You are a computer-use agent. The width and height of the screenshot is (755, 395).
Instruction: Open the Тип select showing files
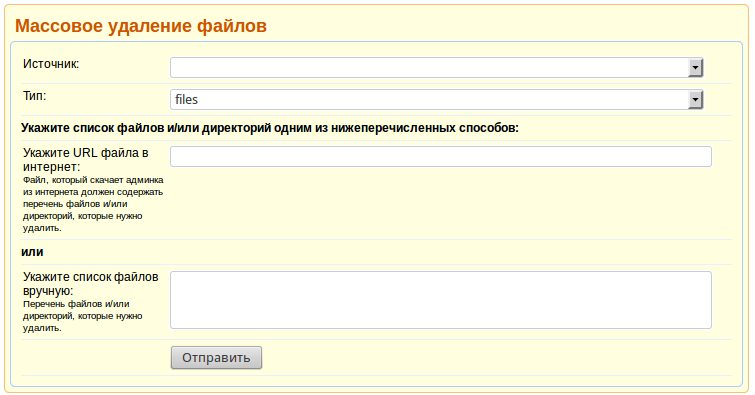[x=437, y=100]
